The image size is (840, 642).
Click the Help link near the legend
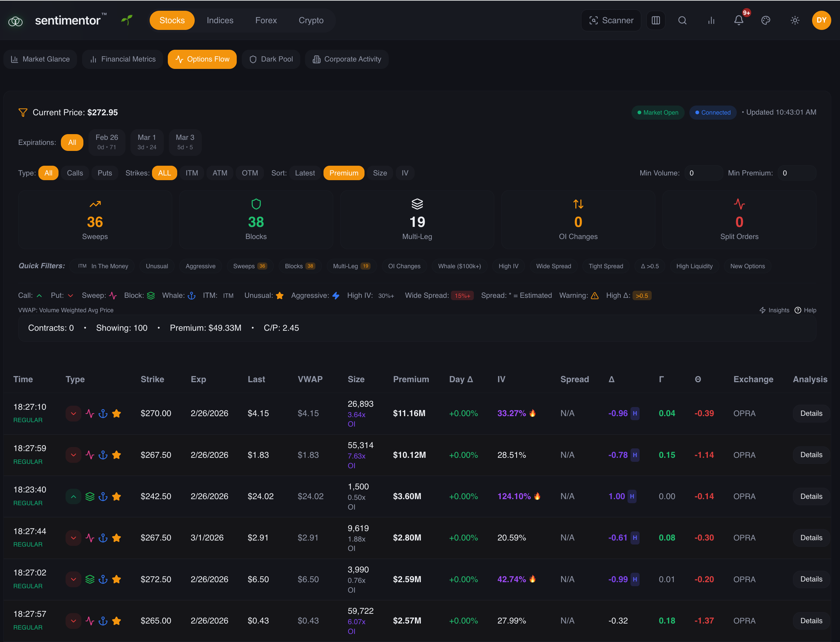tap(806, 310)
